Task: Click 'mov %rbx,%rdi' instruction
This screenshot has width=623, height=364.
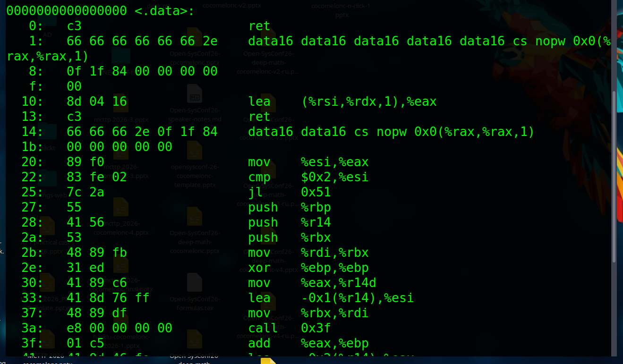Action: pyautogui.click(x=308, y=313)
